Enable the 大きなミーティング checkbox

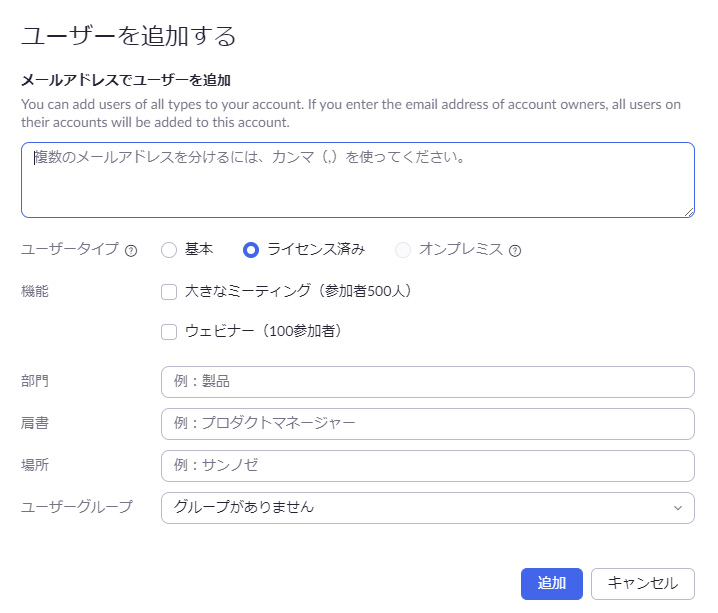(x=169, y=292)
